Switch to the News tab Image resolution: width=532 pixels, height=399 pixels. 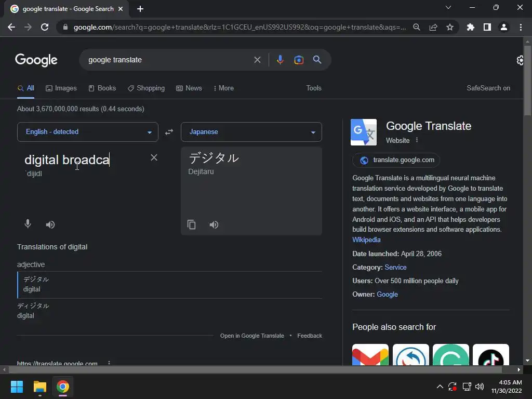[189, 88]
